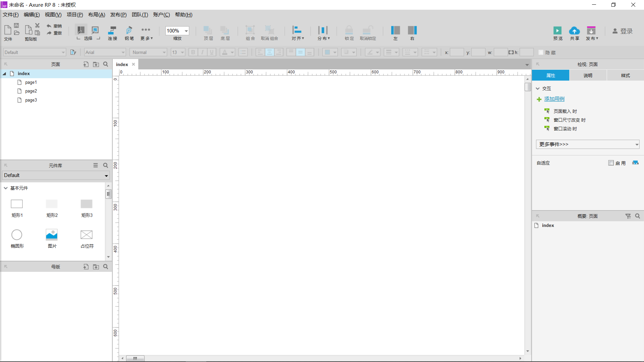Select the Connector (连接) tool

[x=112, y=31]
